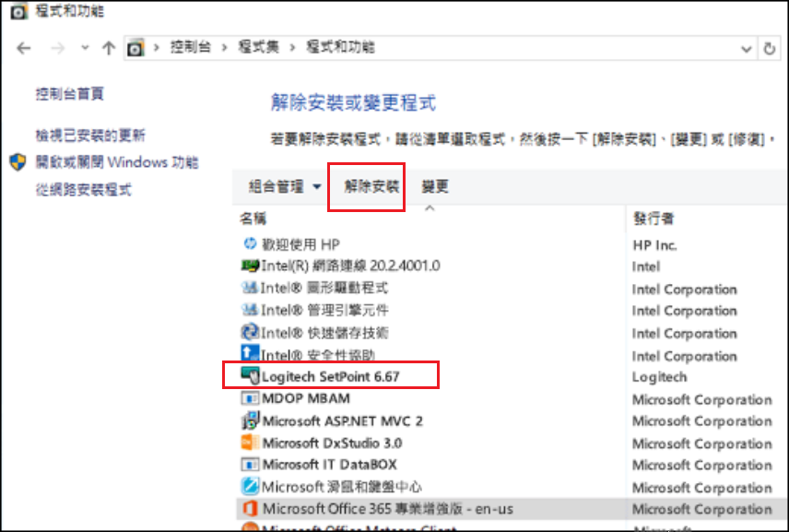789x532 pixels.
Task: Select Intel® 快速儲存技術 entry name
Action: coord(324,333)
